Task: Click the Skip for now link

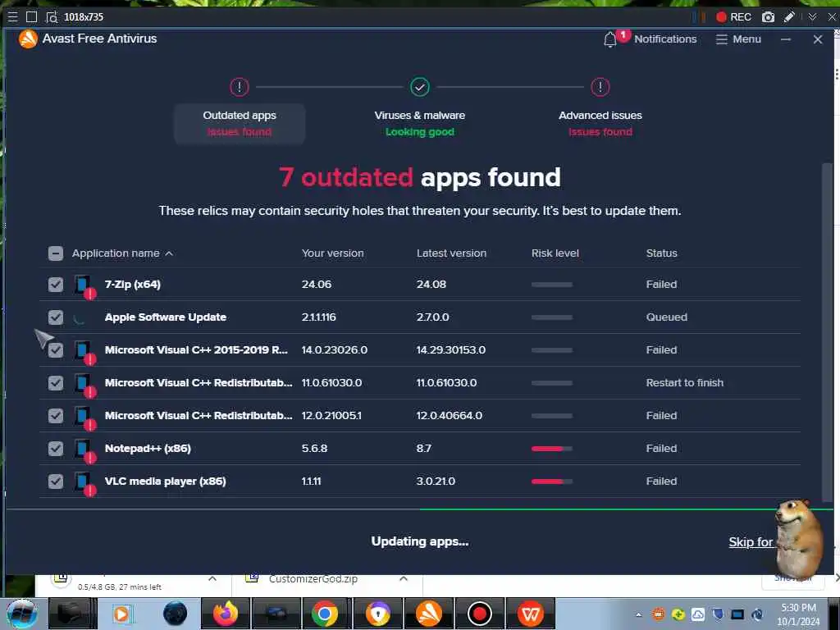Action: [751, 542]
